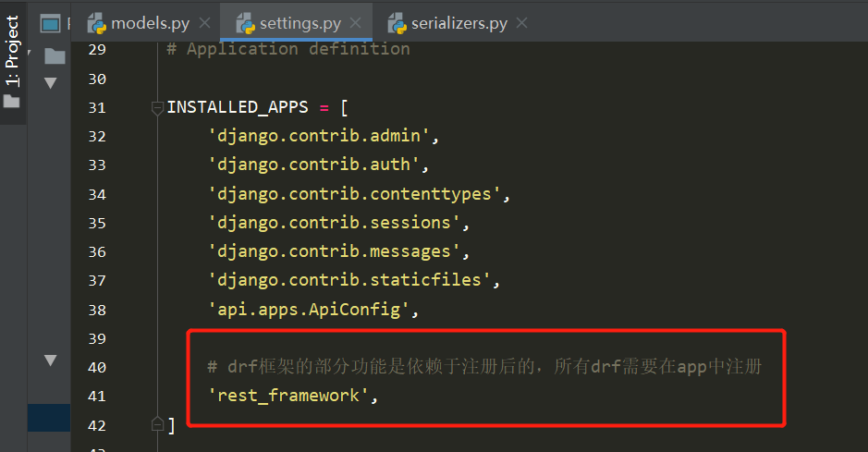Click the Python file icon on models.py tab

97,24
